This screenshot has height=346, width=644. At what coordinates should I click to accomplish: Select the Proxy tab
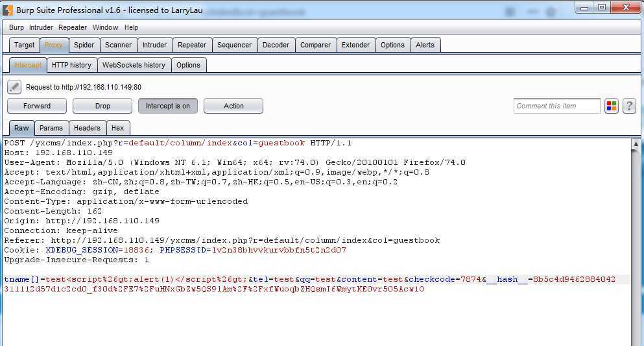pyautogui.click(x=54, y=45)
